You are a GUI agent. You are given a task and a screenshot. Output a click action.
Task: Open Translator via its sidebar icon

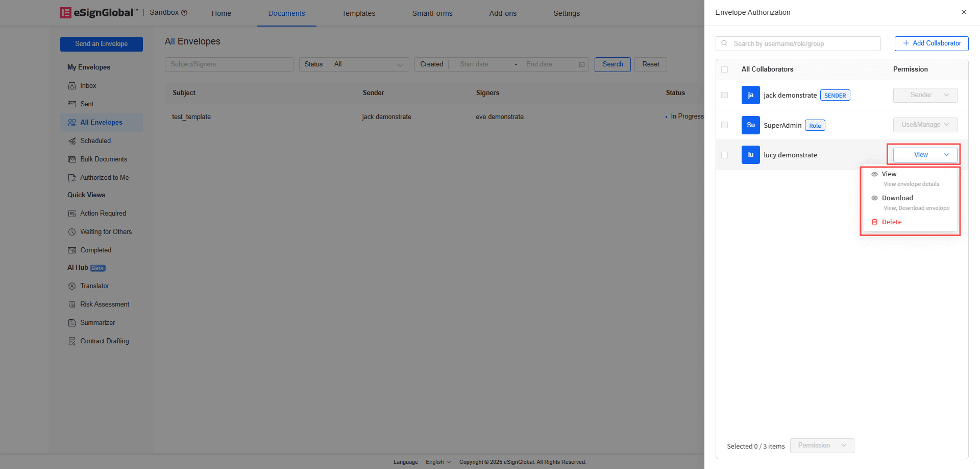tap(72, 286)
